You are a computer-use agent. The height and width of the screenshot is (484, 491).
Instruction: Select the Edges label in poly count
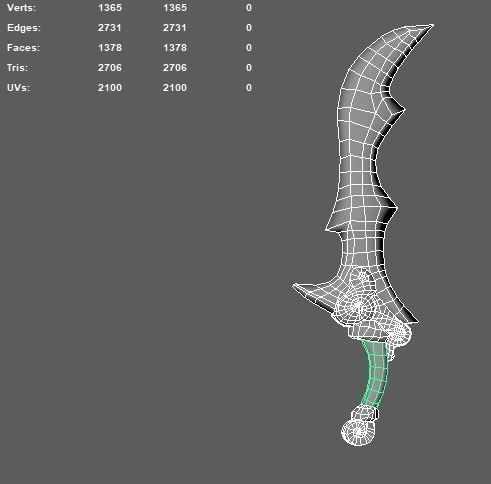(24, 28)
